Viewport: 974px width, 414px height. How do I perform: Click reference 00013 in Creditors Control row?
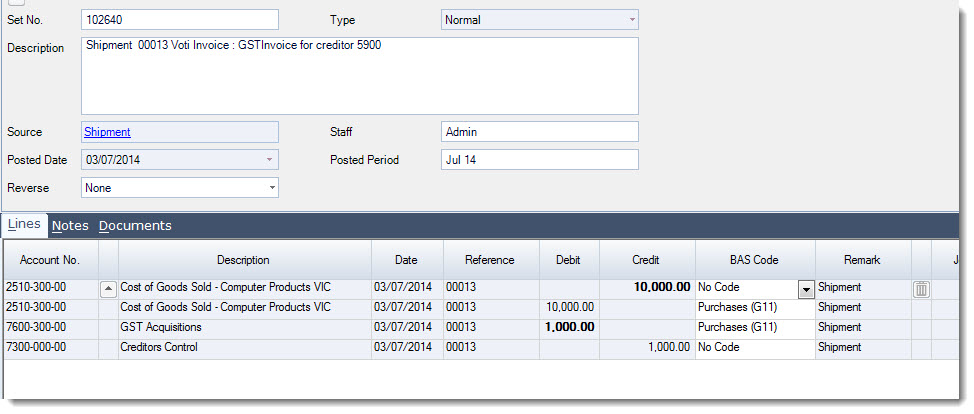click(x=491, y=349)
